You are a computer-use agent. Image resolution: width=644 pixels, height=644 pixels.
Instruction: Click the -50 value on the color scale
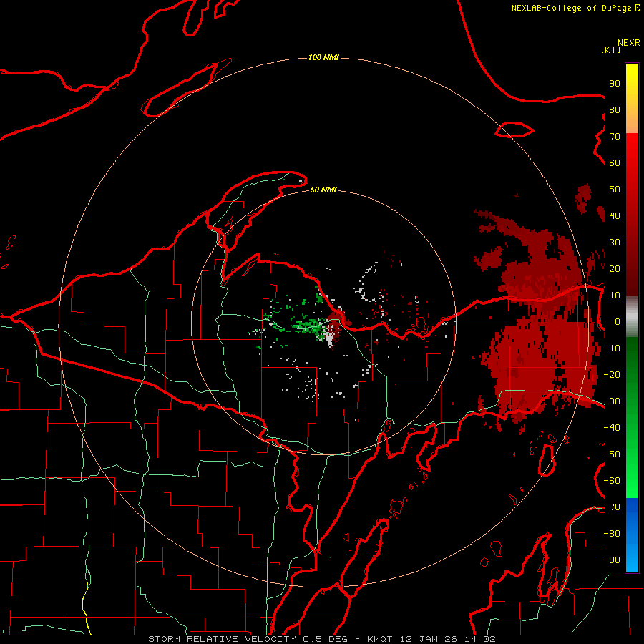(612, 454)
